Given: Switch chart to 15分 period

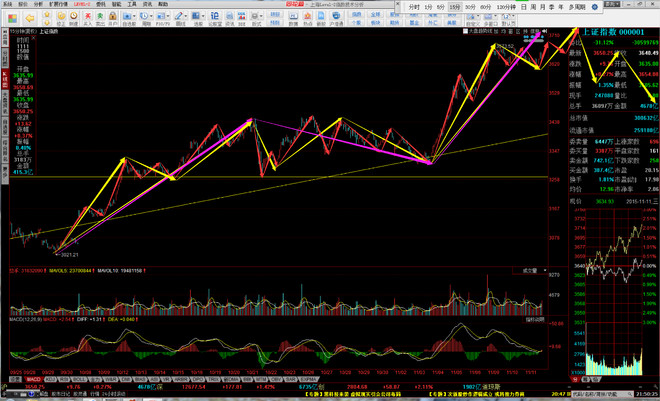Looking at the screenshot, I should 454,7.
